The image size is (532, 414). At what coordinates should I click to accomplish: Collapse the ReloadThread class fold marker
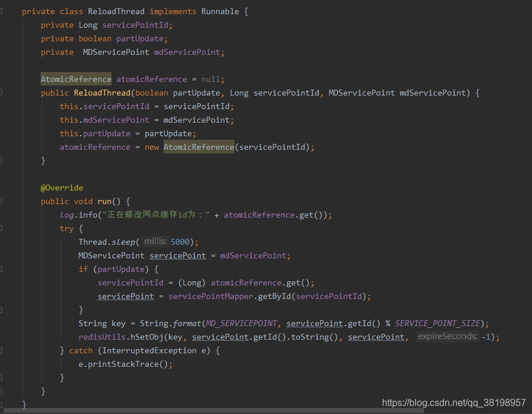pos(1,12)
